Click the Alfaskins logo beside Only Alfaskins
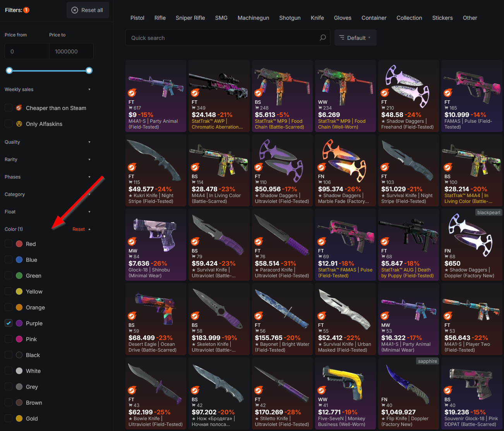Viewport: 504px width, 431px height. (x=19, y=124)
